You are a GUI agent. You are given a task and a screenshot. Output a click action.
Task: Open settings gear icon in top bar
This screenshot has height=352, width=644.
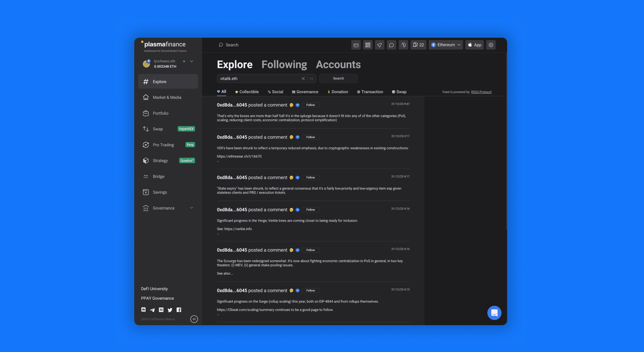(491, 45)
